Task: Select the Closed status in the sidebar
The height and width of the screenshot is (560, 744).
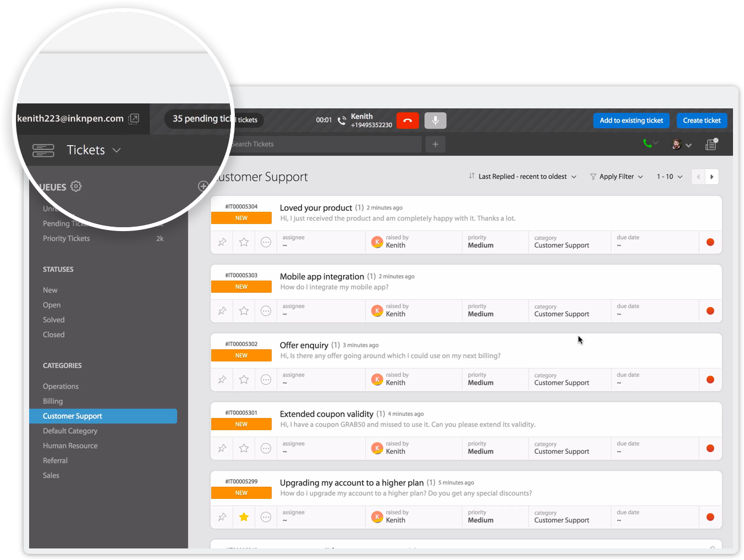Action: (54, 334)
